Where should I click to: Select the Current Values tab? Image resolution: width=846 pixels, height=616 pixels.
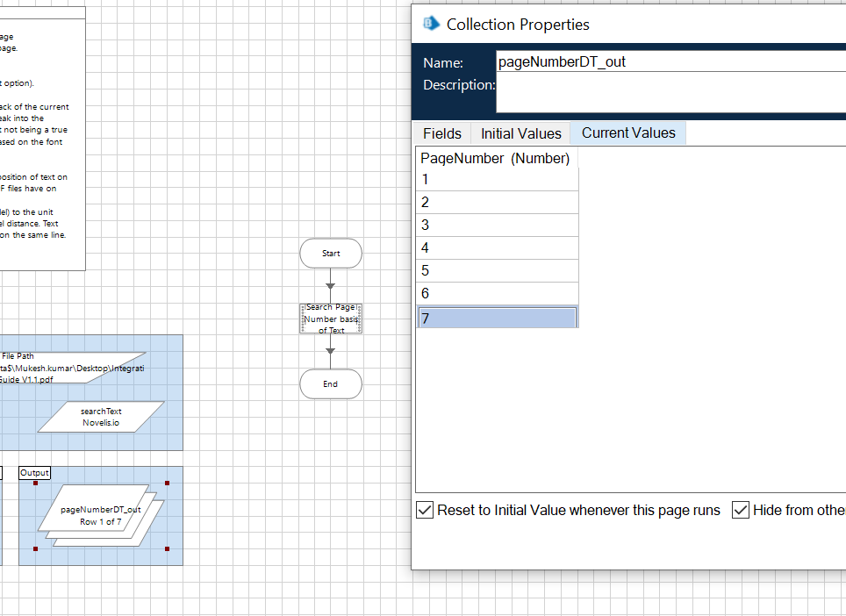pos(628,133)
